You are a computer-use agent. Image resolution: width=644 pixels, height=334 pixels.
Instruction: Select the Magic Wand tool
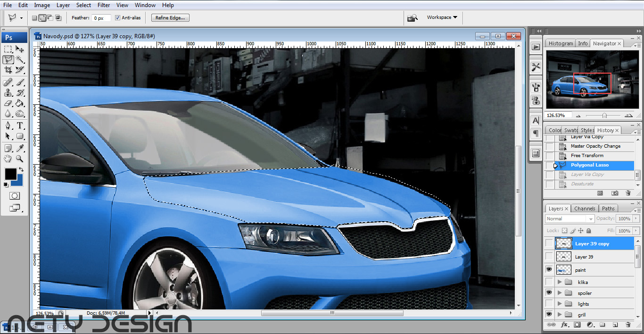click(20, 59)
